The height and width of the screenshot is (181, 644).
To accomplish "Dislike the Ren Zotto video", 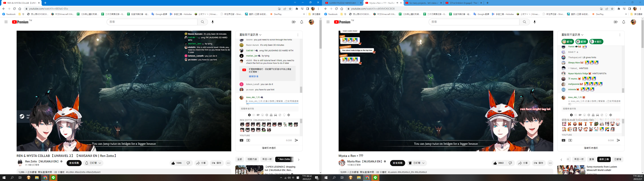I will [188, 163].
